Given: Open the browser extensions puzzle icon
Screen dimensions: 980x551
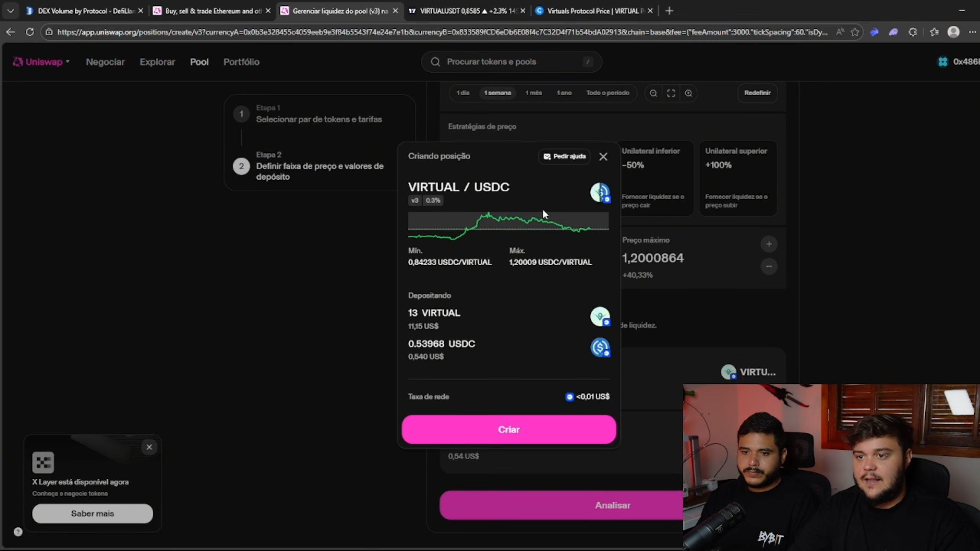Looking at the screenshot, I should [913, 32].
